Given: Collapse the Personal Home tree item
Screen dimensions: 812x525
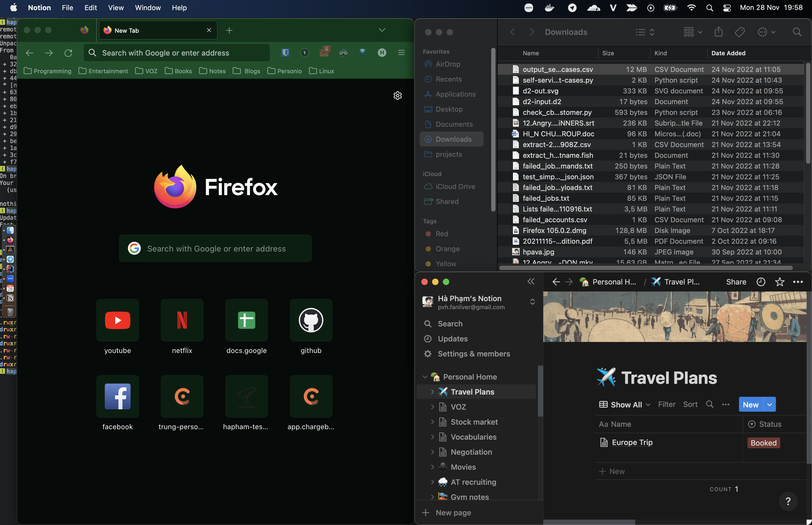Looking at the screenshot, I should [425, 377].
